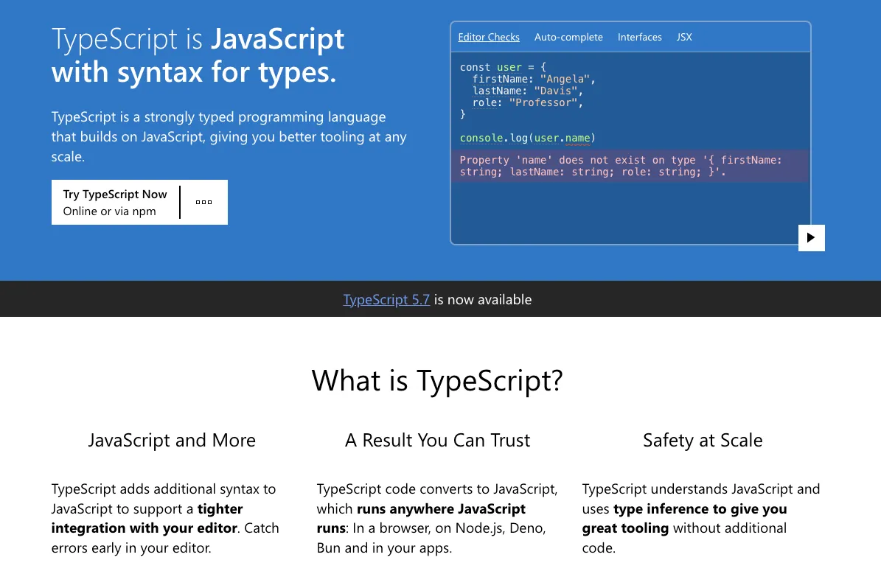Switch to the Auto-complete tab
This screenshot has height=588, width=881.
point(568,37)
